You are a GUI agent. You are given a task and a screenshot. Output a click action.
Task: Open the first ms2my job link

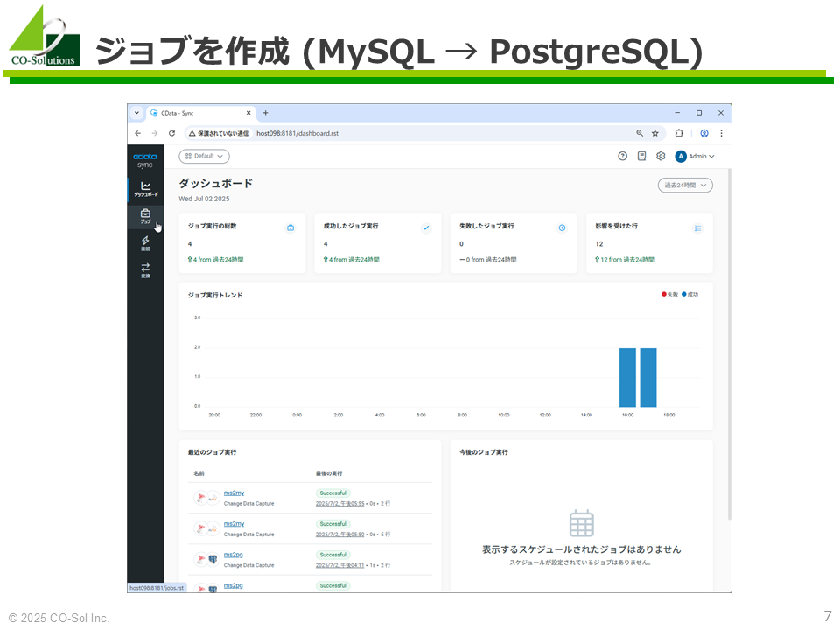234,493
